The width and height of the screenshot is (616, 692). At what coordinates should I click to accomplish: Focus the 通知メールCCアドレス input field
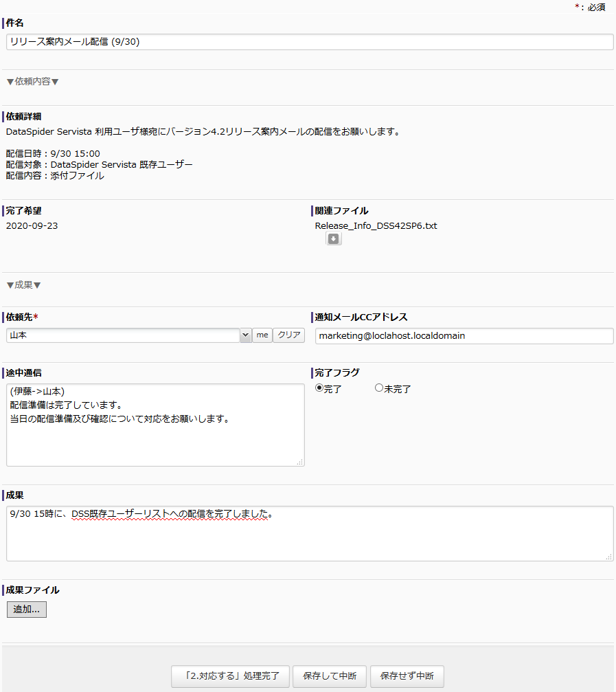pyautogui.click(x=464, y=336)
